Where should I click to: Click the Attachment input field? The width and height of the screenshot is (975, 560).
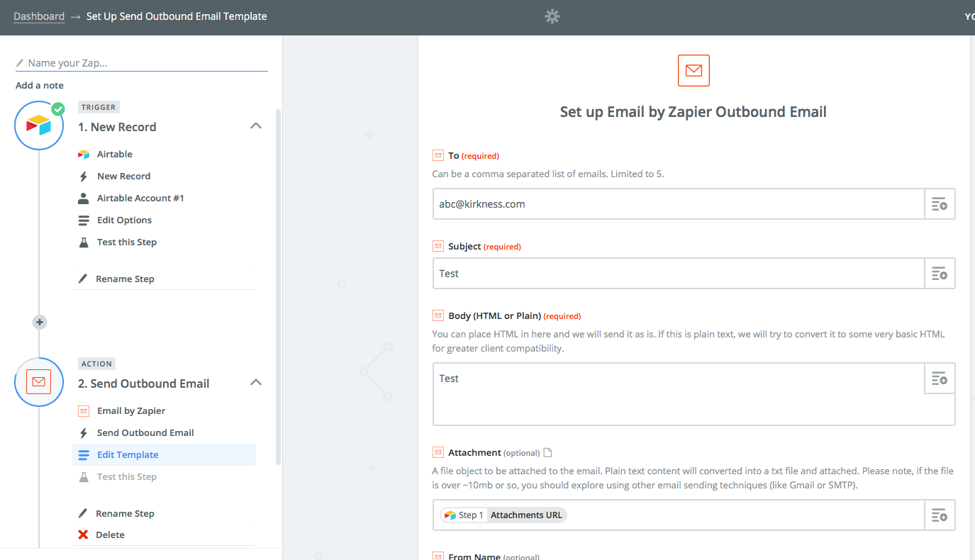pyautogui.click(x=679, y=515)
